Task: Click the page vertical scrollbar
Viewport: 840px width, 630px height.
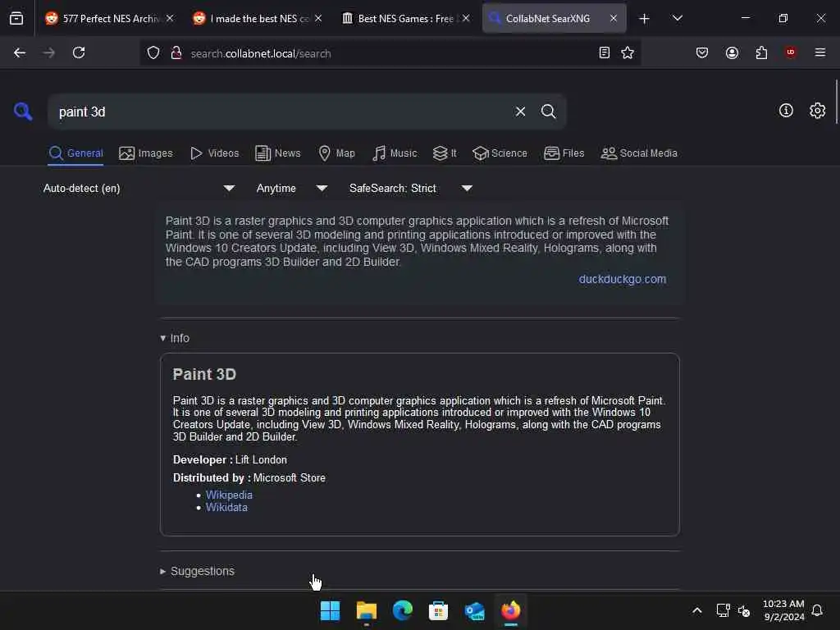Action: tap(836, 102)
